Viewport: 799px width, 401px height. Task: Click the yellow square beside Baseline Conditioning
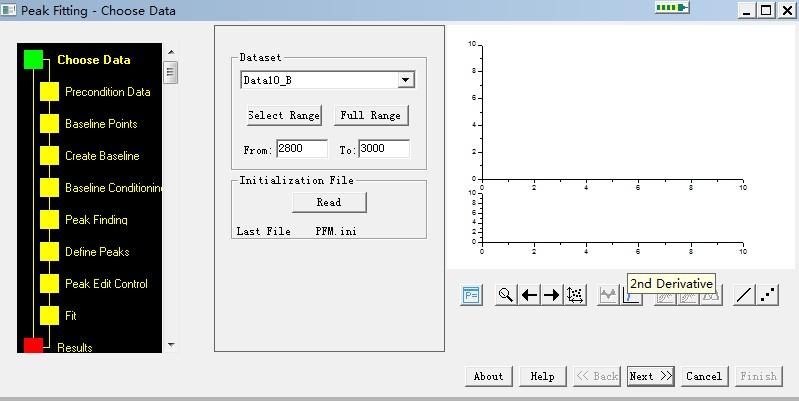click(49, 188)
